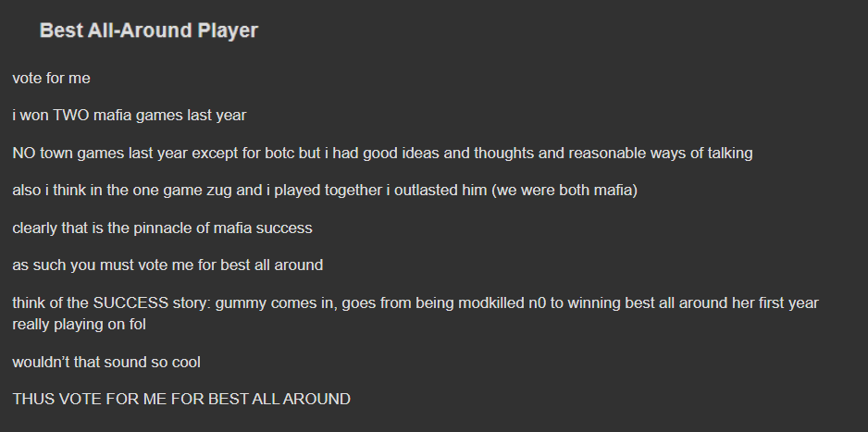This screenshot has width=868, height=432.
Task: Click the capitalized word "SUCCESS"
Action: click(130, 303)
